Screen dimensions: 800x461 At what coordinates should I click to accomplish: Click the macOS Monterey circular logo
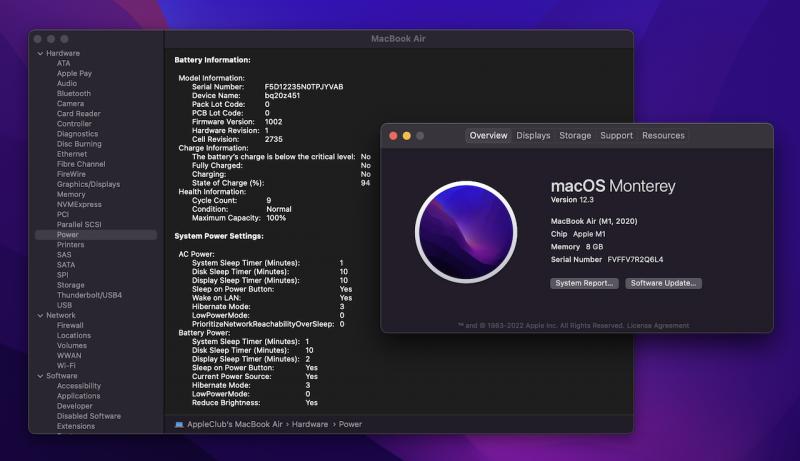click(466, 232)
